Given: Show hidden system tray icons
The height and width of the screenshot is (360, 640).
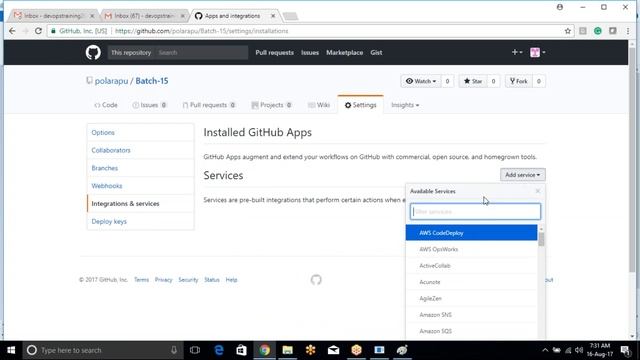Looking at the screenshot, I should pyautogui.click(x=545, y=350).
